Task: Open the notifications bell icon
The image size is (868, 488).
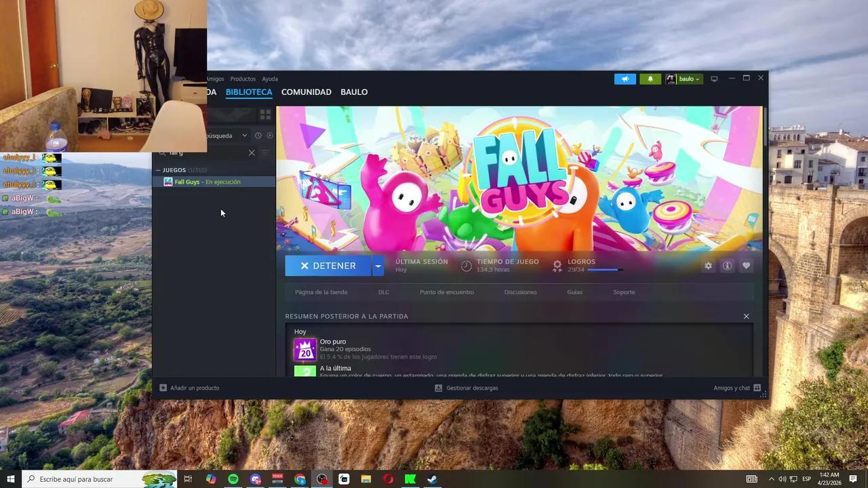Action: (x=650, y=79)
